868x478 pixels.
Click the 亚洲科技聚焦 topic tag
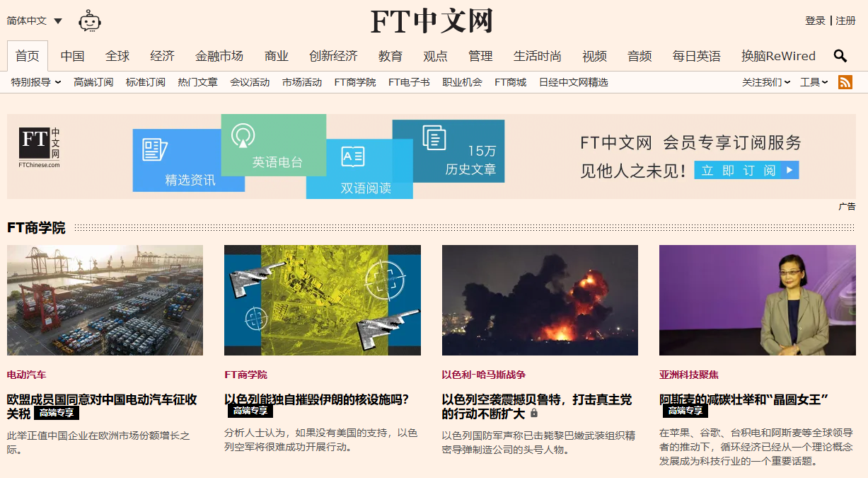pyautogui.click(x=689, y=375)
